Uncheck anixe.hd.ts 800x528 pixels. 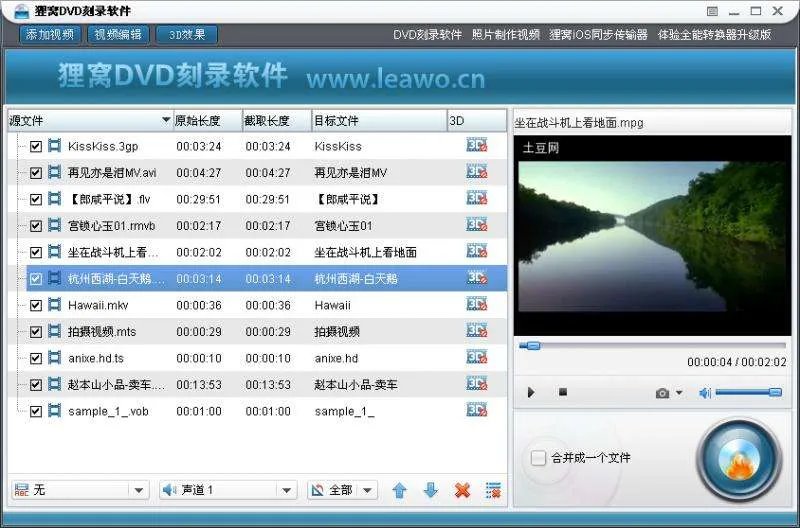(x=35, y=359)
